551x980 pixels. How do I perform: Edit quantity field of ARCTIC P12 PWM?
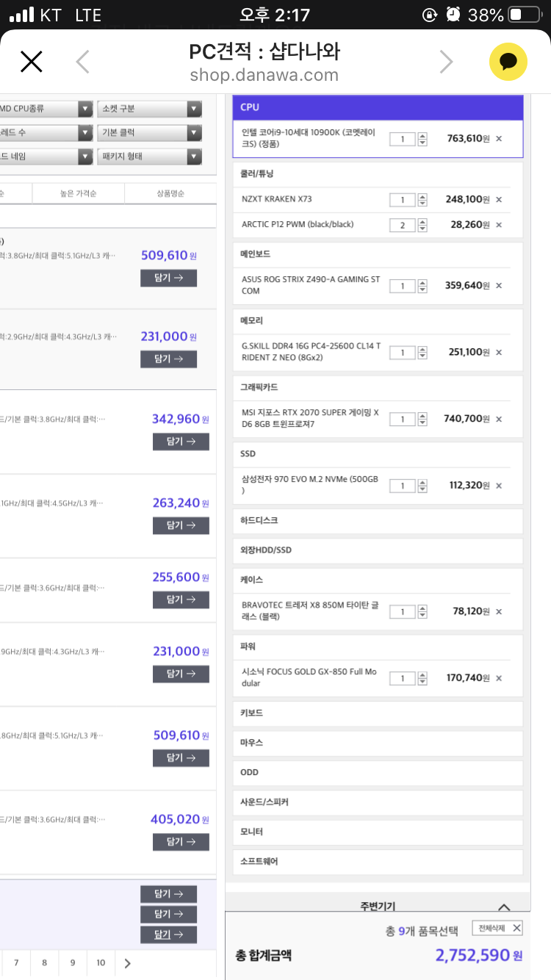[403, 225]
